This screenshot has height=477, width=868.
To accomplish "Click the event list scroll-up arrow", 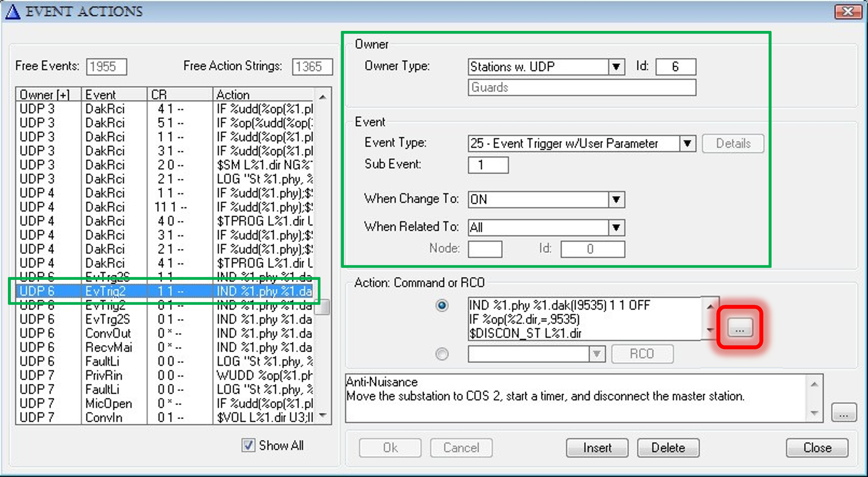I will click(x=323, y=97).
